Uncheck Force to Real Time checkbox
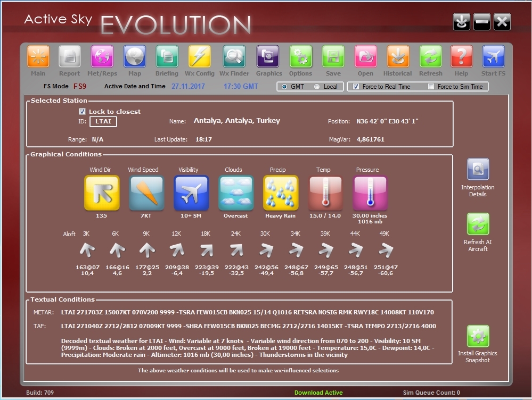This screenshot has height=400, width=532. pyautogui.click(x=356, y=87)
